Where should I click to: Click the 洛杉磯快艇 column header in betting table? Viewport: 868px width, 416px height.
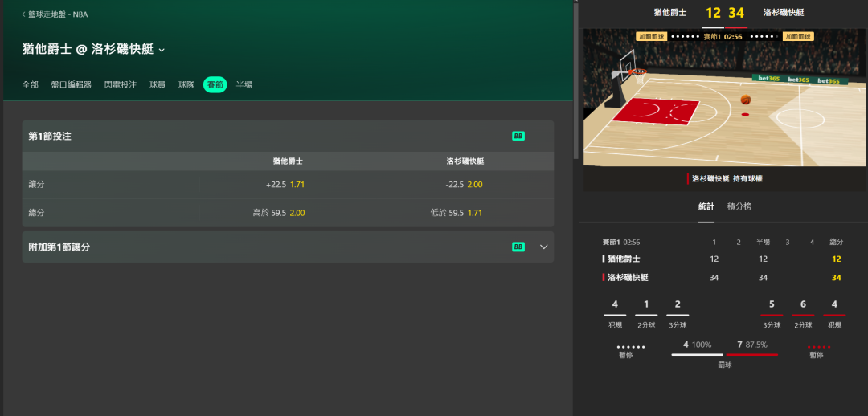465,161
